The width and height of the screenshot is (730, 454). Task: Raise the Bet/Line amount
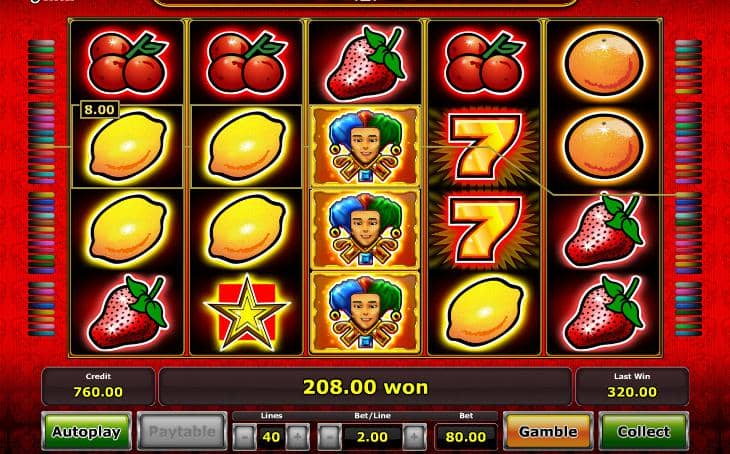click(414, 437)
